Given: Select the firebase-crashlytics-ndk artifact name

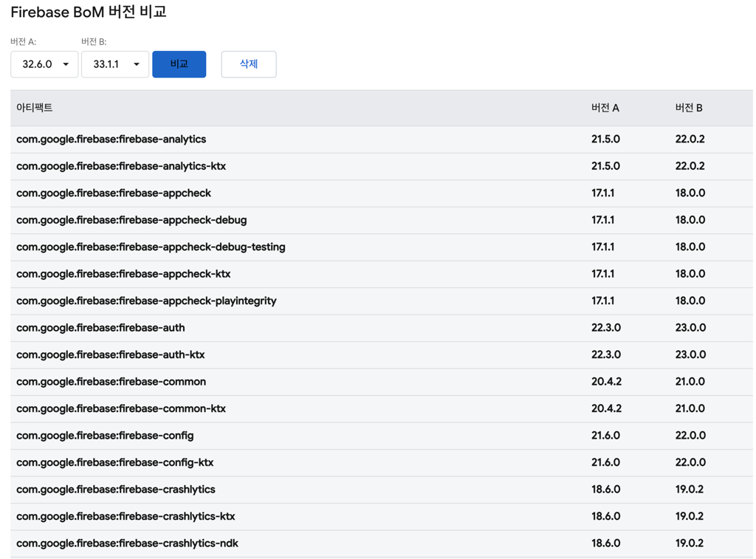Looking at the screenshot, I should point(127,544).
